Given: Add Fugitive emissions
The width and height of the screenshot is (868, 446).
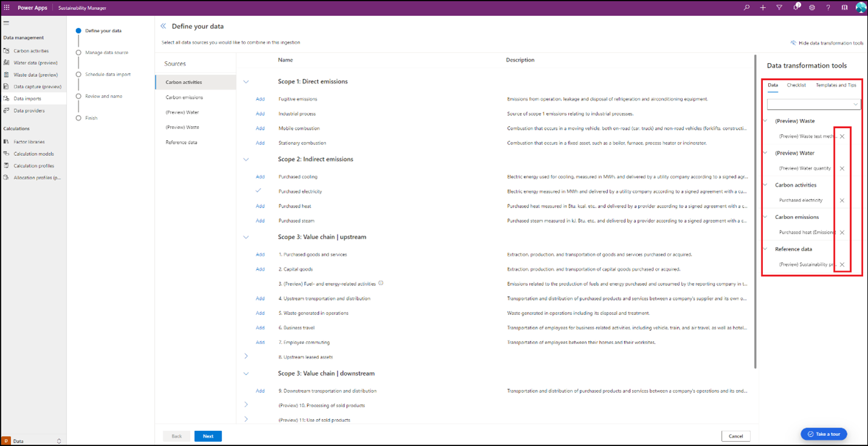Looking at the screenshot, I should 260,99.
